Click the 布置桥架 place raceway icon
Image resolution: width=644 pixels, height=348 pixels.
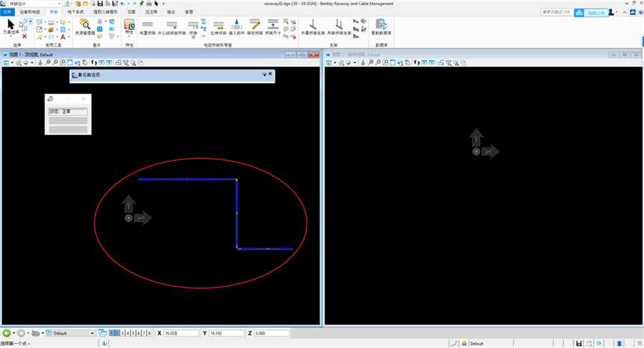(x=148, y=27)
